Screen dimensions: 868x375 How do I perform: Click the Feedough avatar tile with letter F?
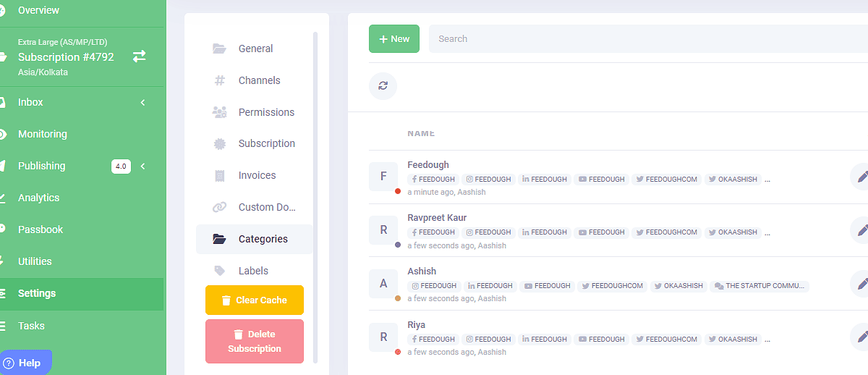click(383, 177)
